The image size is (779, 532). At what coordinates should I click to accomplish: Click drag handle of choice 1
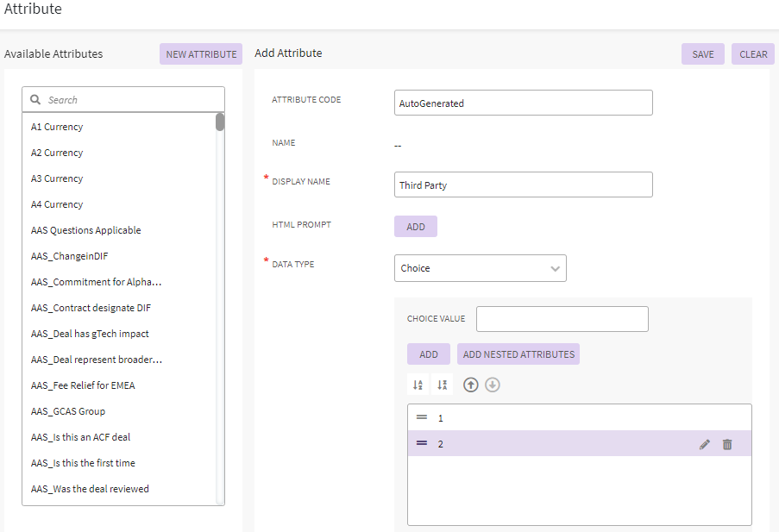422,417
